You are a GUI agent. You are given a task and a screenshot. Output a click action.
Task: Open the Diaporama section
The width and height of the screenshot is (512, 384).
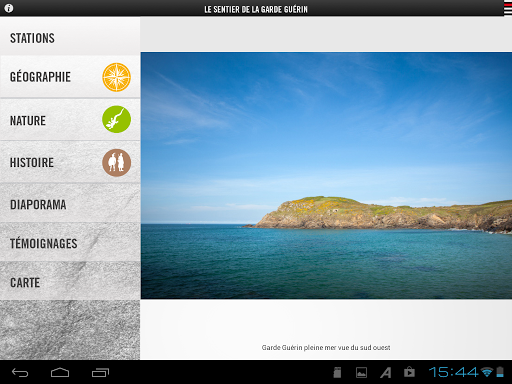[70, 203]
